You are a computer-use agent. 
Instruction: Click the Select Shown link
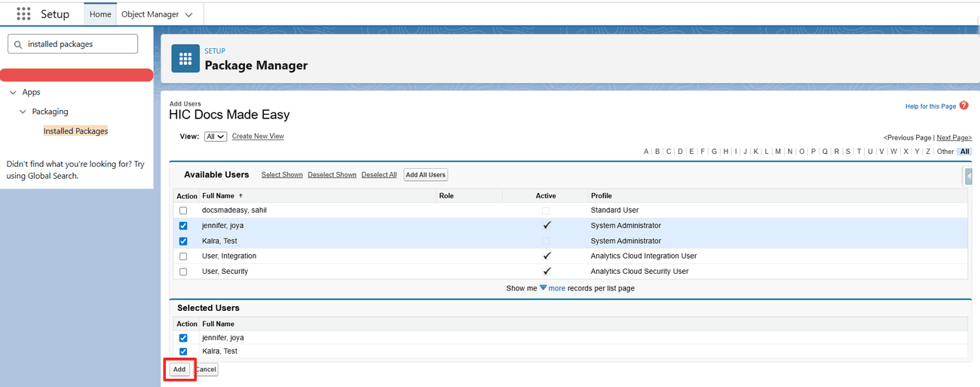(x=282, y=175)
